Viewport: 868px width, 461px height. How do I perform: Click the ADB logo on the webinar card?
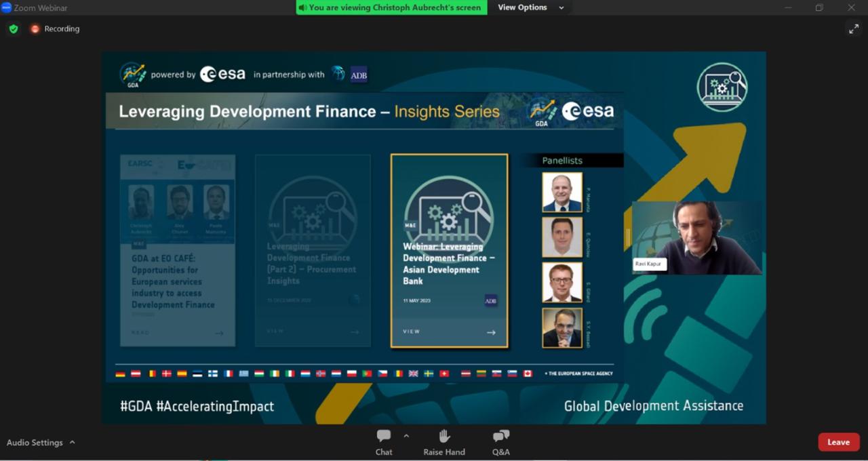491,300
